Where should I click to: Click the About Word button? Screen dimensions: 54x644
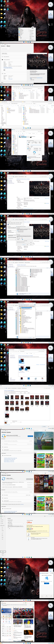pyautogui.click(x=29, y=539)
